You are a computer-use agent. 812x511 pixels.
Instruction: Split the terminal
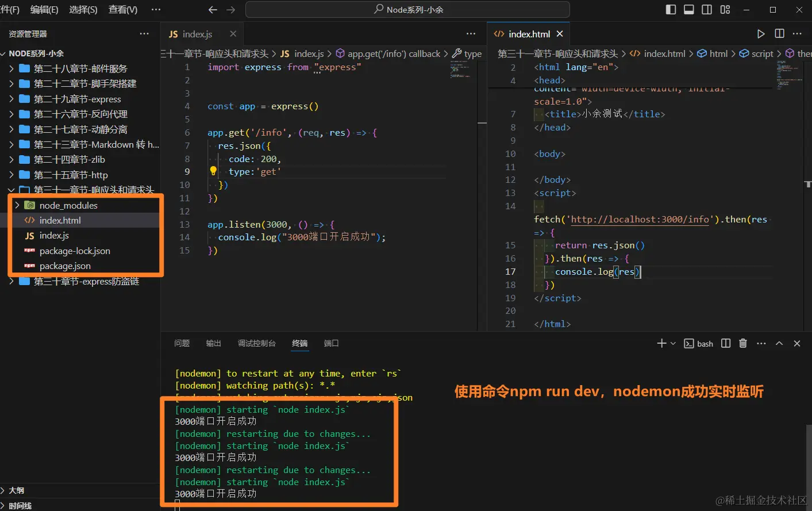[x=726, y=343]
